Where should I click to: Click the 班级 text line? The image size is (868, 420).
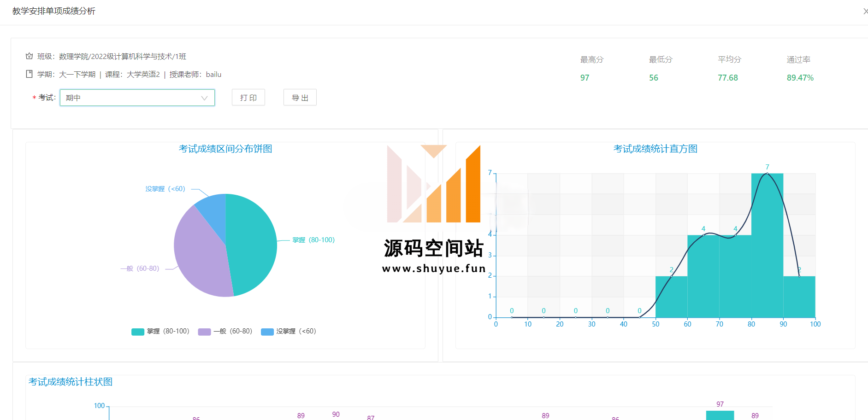click(112, 56)
